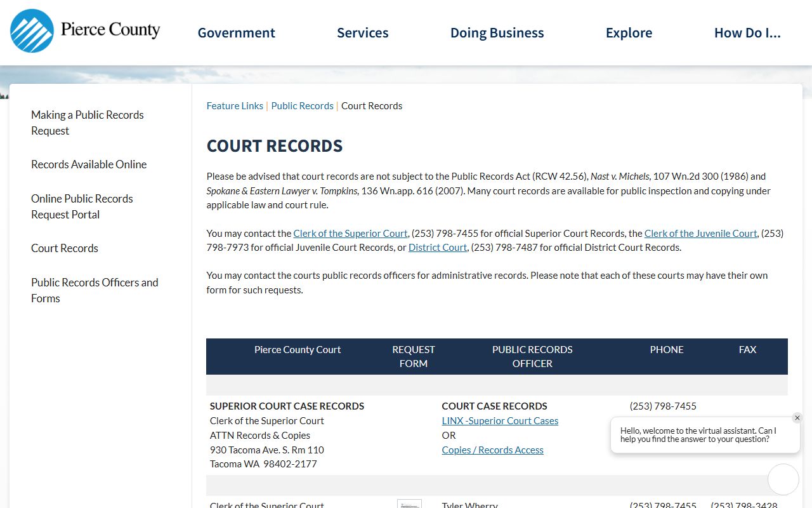
Task: Open the request form document icon
Action: coord(409,504)
